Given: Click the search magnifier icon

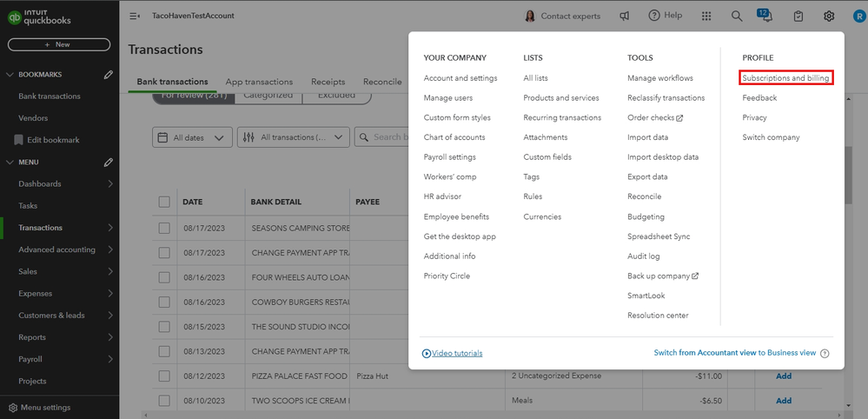Looking at the screenshot, I should point(737,16).
